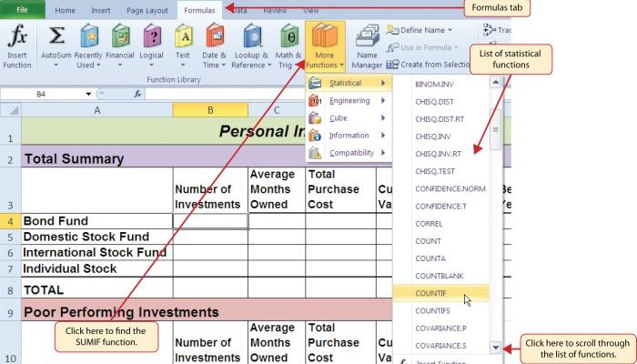Choose BINOM.INV from the function list

[434, 85]
